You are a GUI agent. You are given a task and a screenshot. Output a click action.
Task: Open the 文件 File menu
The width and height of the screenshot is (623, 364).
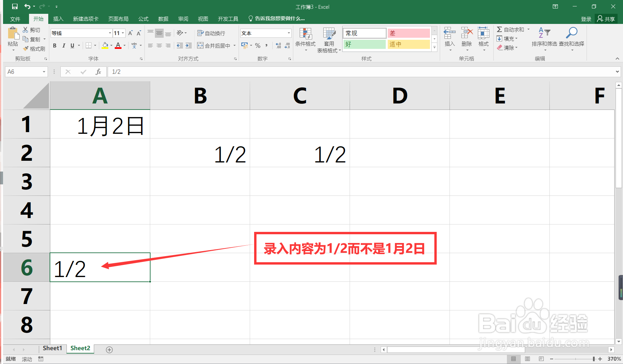[x=15, y=19]
